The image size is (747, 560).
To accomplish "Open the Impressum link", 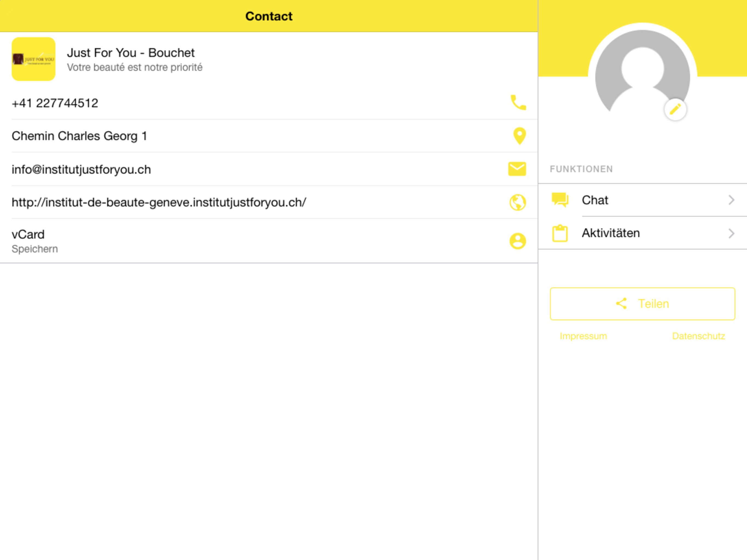I will (583, 336).
